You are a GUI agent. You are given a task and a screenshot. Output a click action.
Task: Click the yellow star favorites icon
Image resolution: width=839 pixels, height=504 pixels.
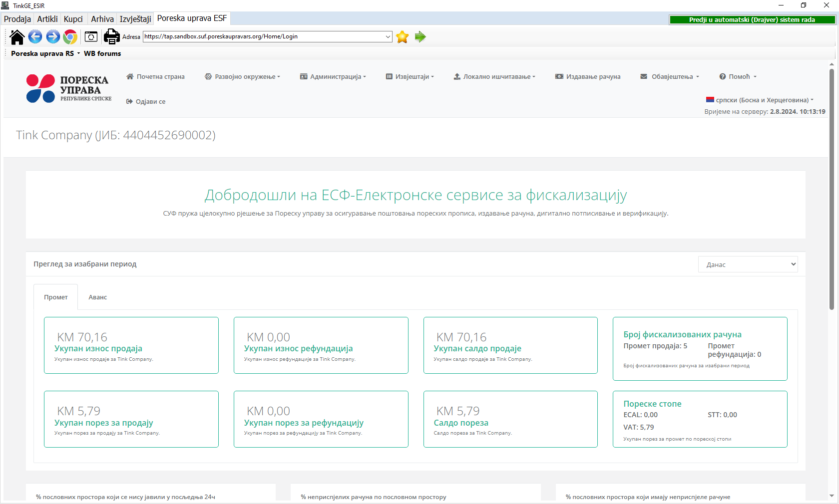403,37
